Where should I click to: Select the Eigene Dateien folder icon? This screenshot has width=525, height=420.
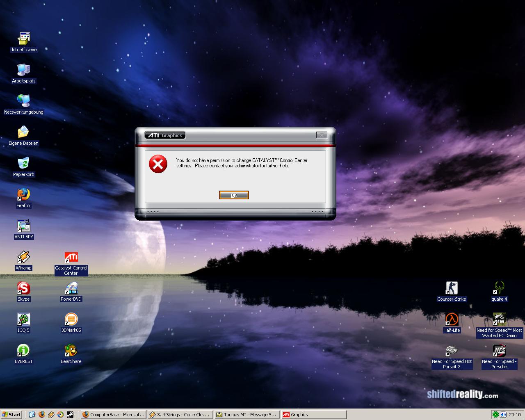click(24, 136)
